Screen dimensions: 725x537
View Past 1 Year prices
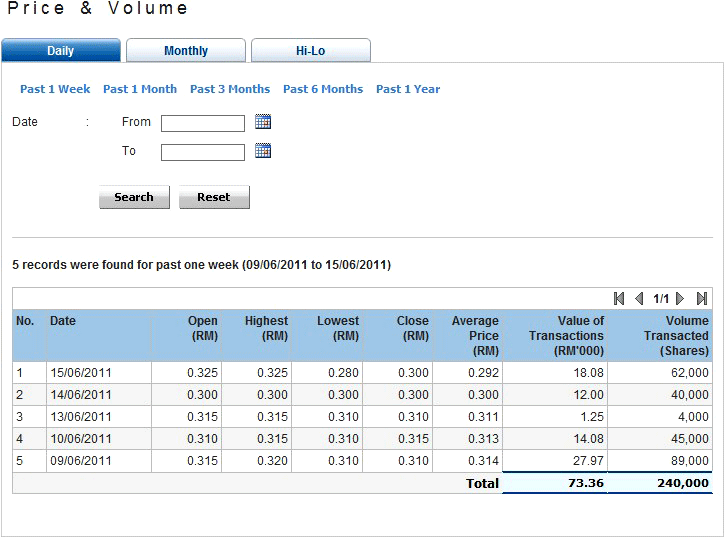point(408,89)
